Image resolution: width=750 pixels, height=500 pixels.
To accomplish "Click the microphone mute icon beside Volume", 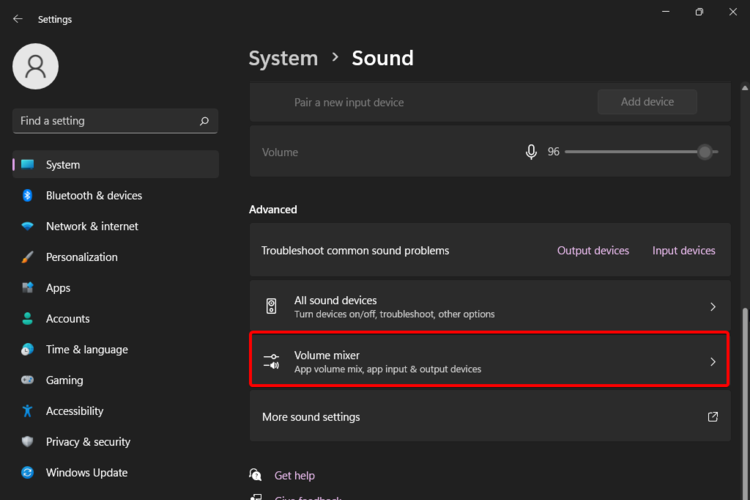I will [531, 152].
